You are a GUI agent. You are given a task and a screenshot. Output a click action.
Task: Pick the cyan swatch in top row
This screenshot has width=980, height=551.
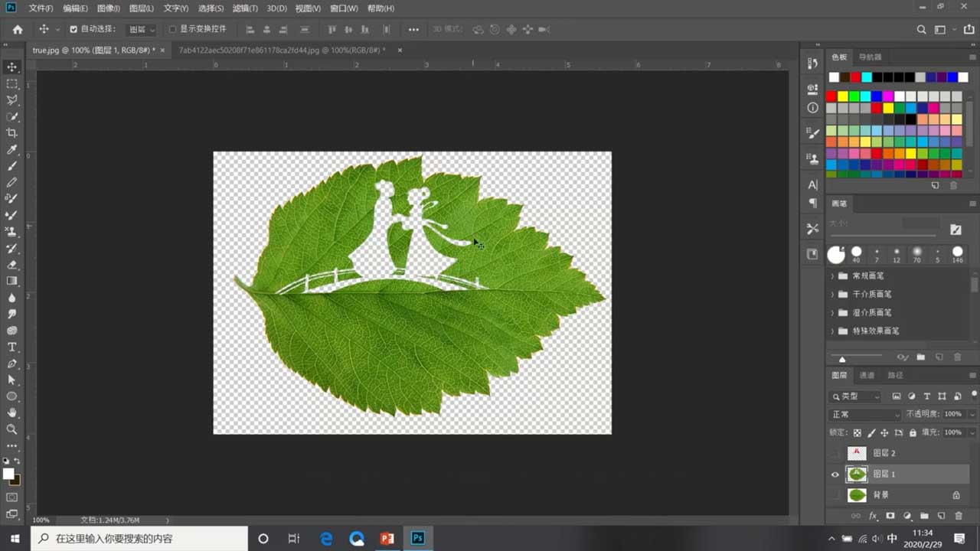(867, 77)
